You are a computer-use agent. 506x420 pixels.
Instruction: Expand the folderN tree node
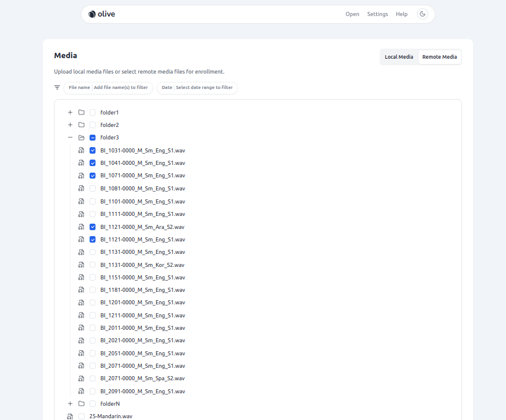(x=70, y=403)
